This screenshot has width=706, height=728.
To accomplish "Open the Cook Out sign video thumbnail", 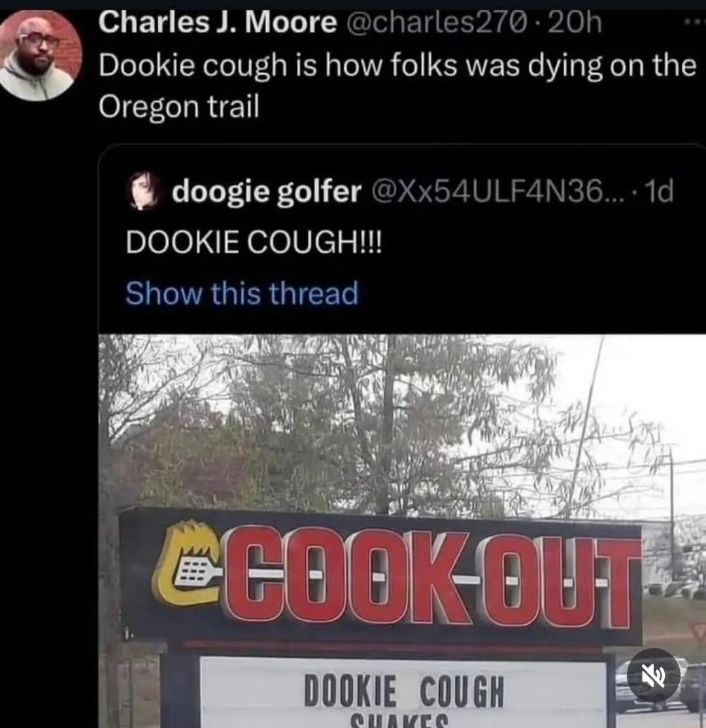I will [x=402, y=531].
